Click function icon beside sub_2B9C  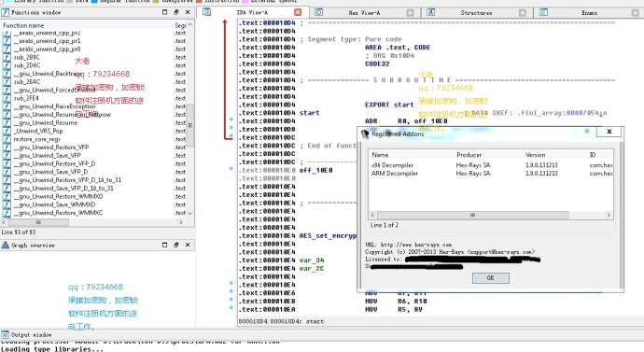coord(7,57)
